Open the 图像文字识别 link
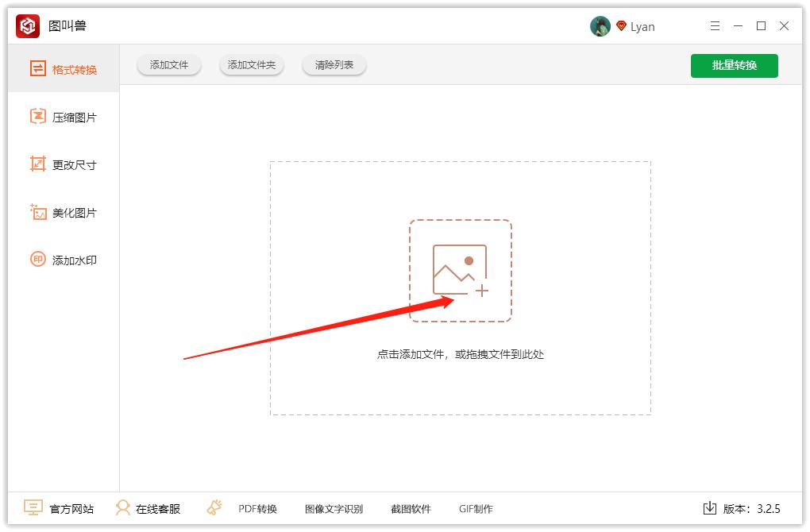This screenshot has width=810, height=532. [334, 509]
